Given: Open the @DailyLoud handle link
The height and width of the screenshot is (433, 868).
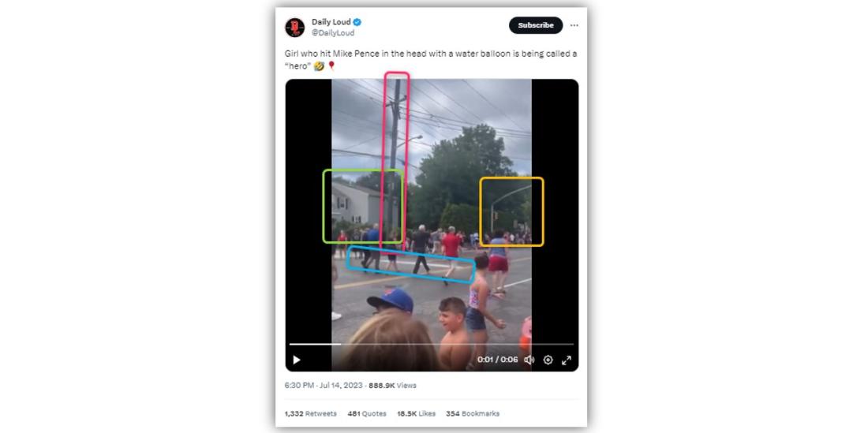Looking at the screenshot, I should tap(333, 33).
